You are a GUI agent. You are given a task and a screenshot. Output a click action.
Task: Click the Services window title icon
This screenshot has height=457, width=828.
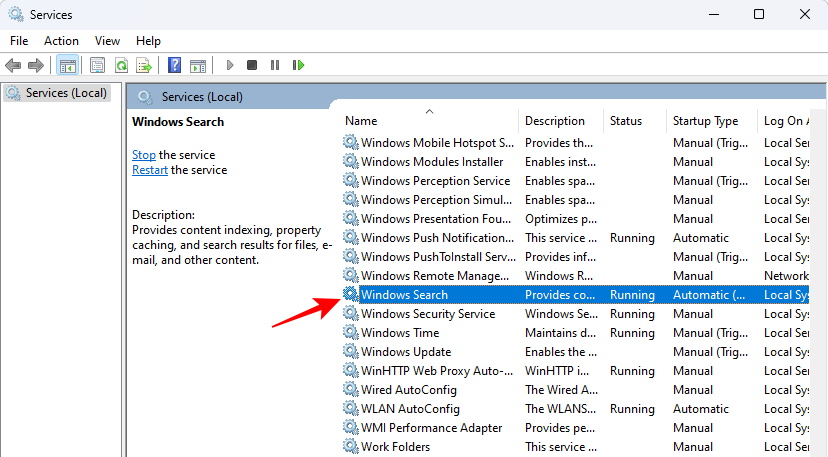(x=16, y=14)
